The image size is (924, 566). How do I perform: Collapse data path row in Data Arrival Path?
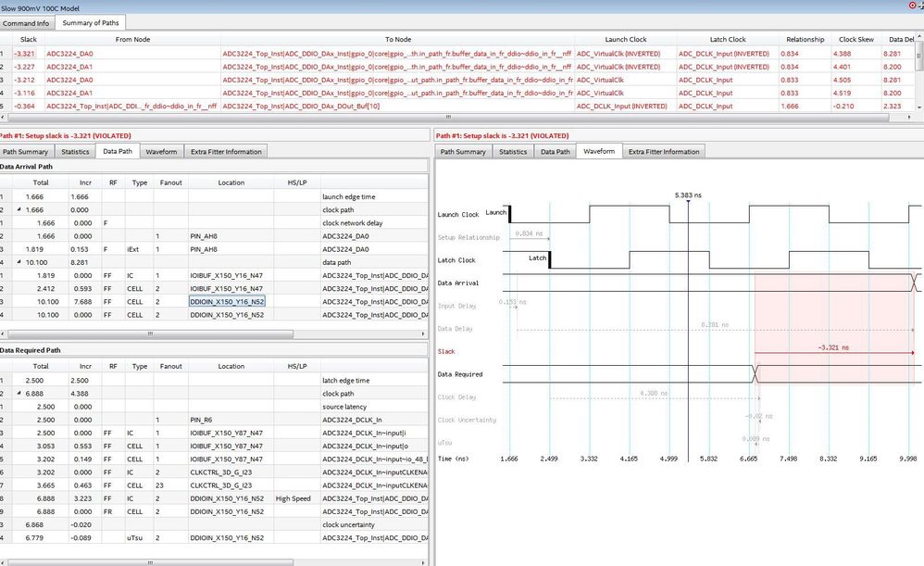20,262
